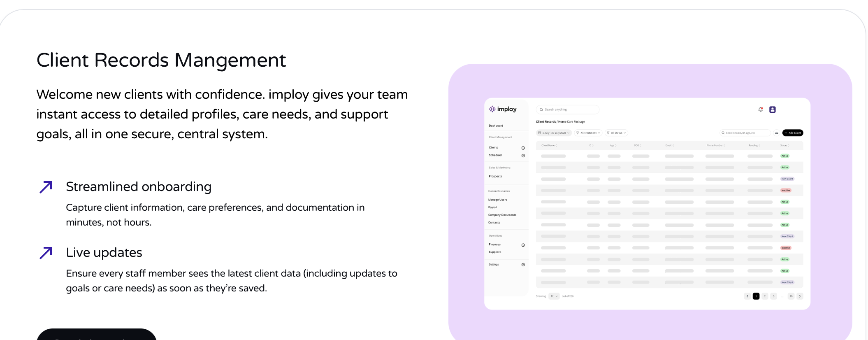868x340 pixels.
Task: Sort by the Funding column header
Action: coord(754,145)
